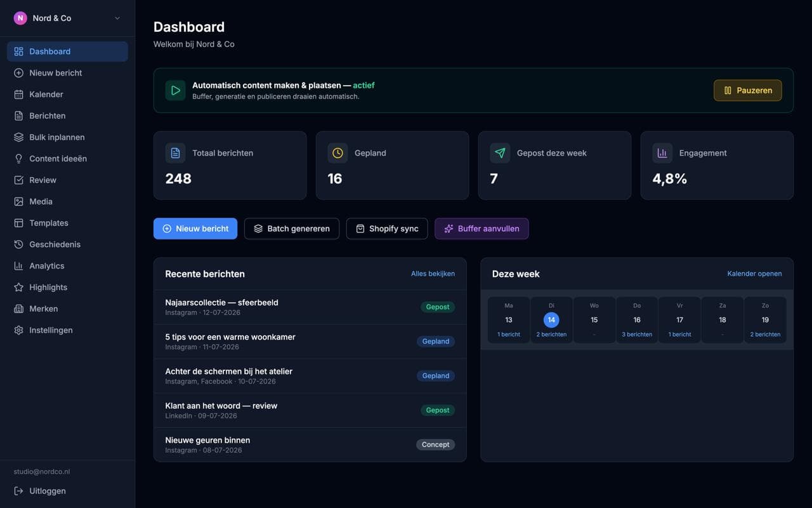The width and height of the screenshot is (812, 508).
Task: Select Friday 17 in week view
Action: (x=679, y=320)
